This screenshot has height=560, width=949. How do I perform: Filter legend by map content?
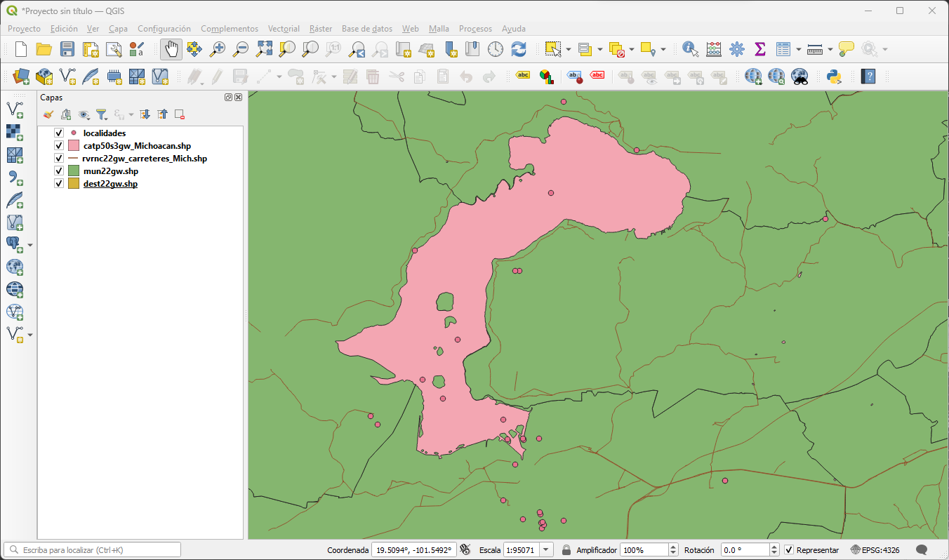(x=101, y=114)
